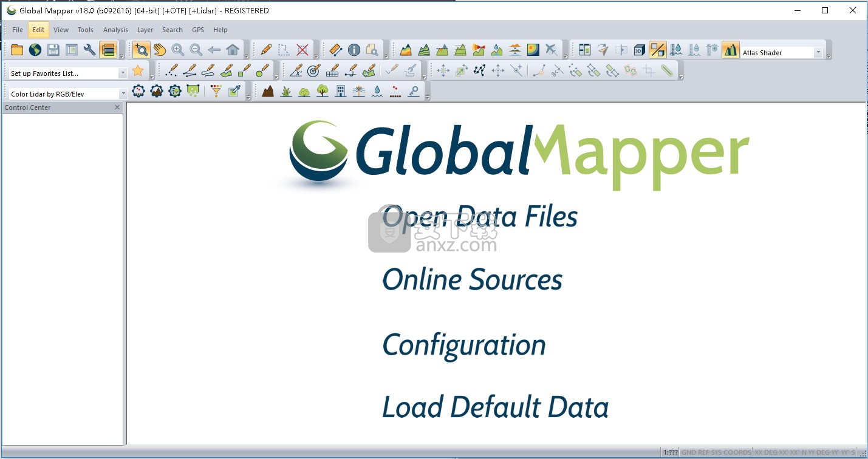Click the Zoom Out magnifier icon
This screenshot has height=459, width=868.
(196, 50)
